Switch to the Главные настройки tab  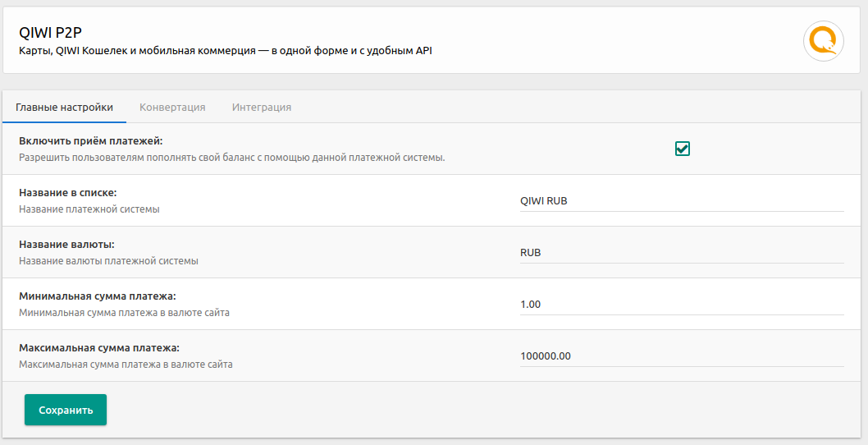[x=65, y=107]
